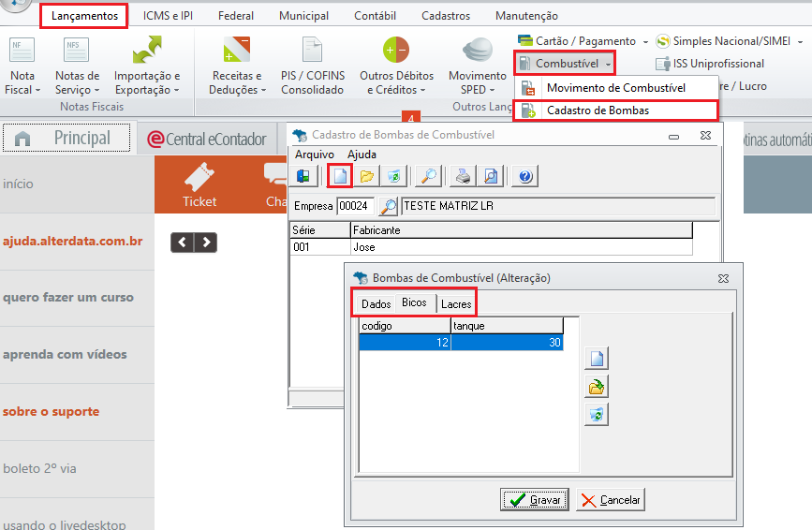Screen dimensions: 812x530
Task: Open Notas de Serviço ribbon button
Action: tap(77, 66)
